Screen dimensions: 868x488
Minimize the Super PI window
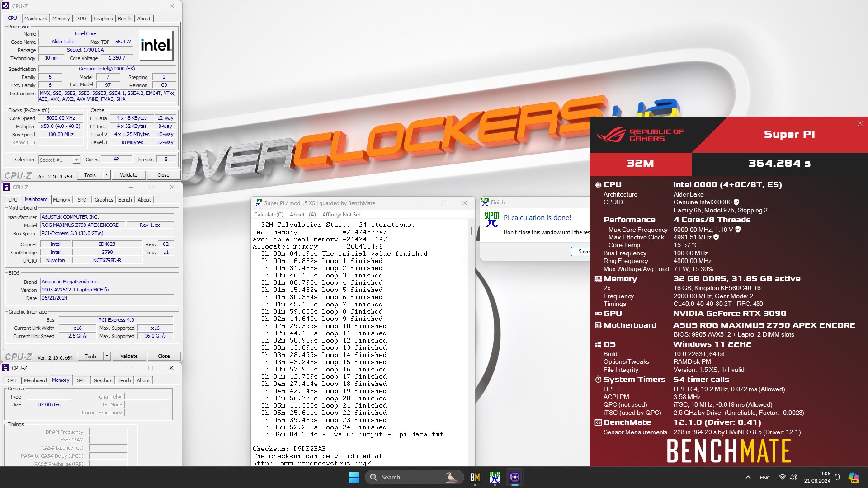pos(424,203)
